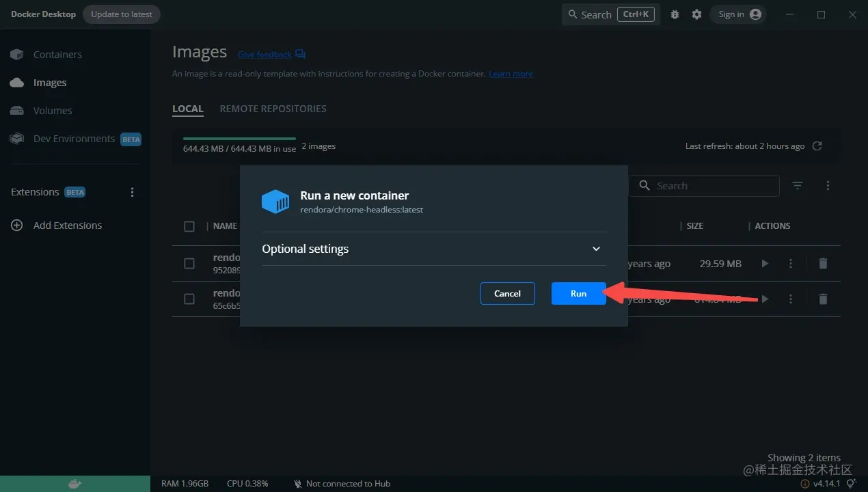
Task: Click the RAM 1.96GB status text
Action: pyautogui.click(x=185, y=484)
